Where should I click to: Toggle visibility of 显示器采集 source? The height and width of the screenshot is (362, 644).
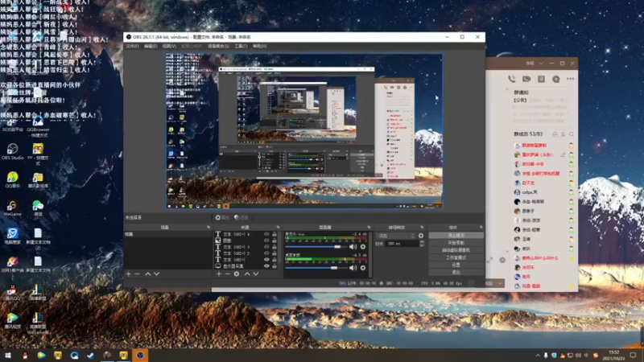(266, 266)
